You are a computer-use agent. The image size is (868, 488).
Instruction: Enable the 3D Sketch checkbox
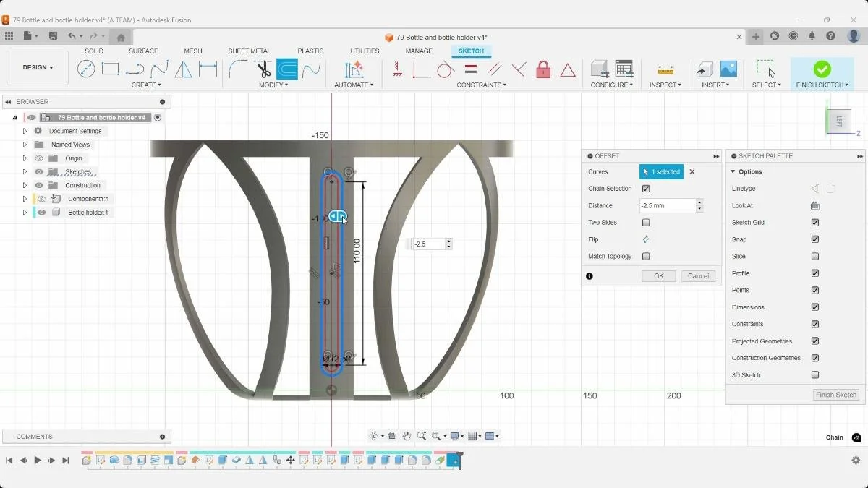815,375
